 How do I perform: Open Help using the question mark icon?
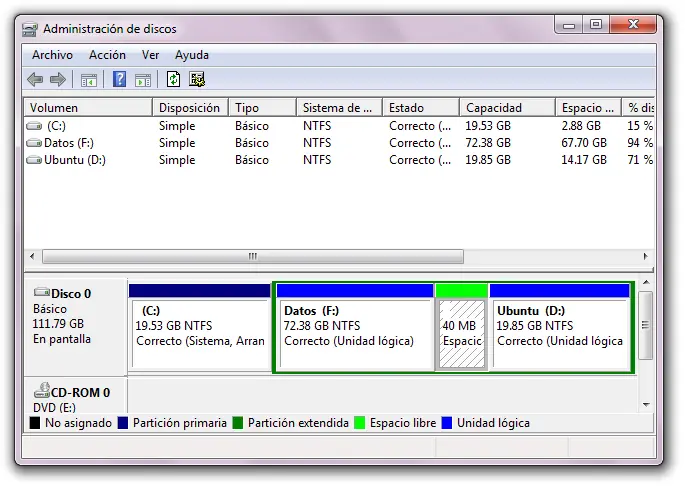[x=119, y=80]
